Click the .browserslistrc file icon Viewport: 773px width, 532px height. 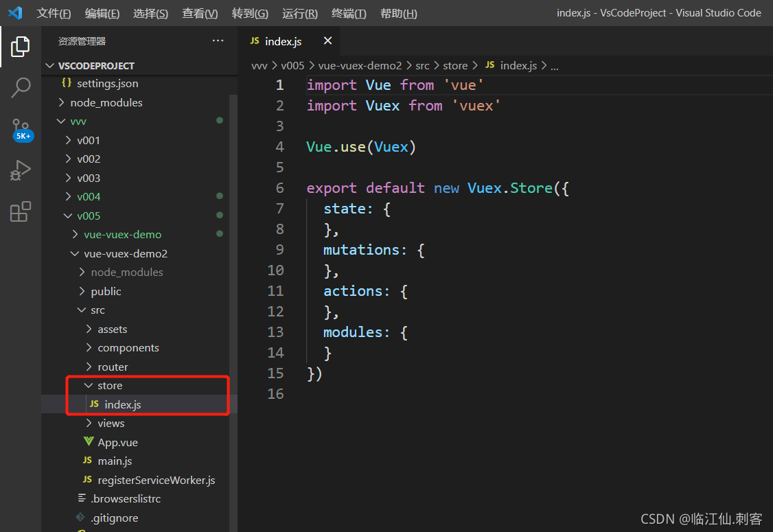pos(82,498)
